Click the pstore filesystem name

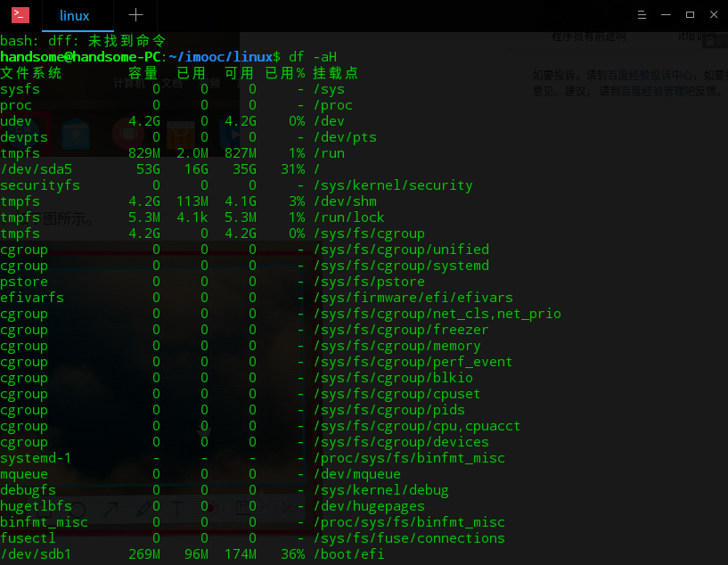(x=24, y=282)
